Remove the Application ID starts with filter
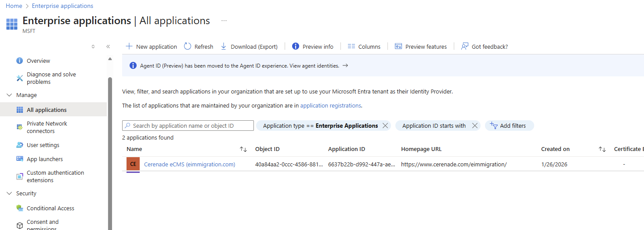The height and width of the screenshot is (230, 644). [x=474, y=126]
